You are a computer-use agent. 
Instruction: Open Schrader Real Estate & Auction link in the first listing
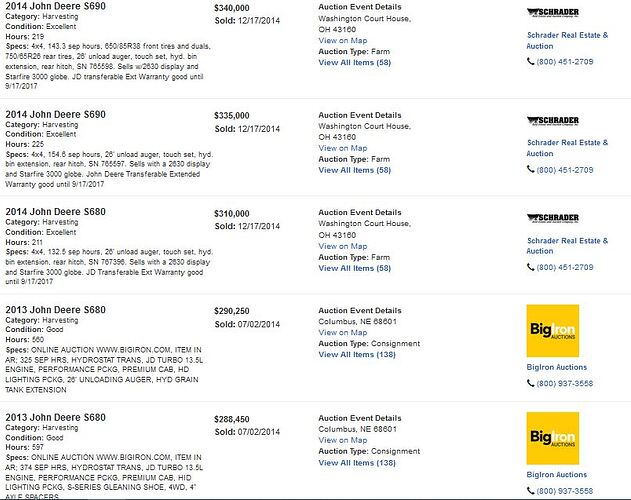[x=567, y=40]
